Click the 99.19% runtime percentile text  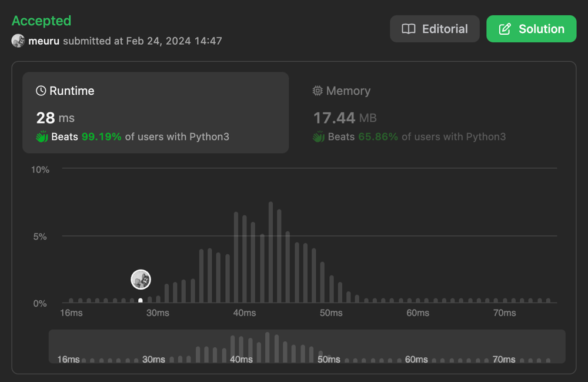[102, 137]
